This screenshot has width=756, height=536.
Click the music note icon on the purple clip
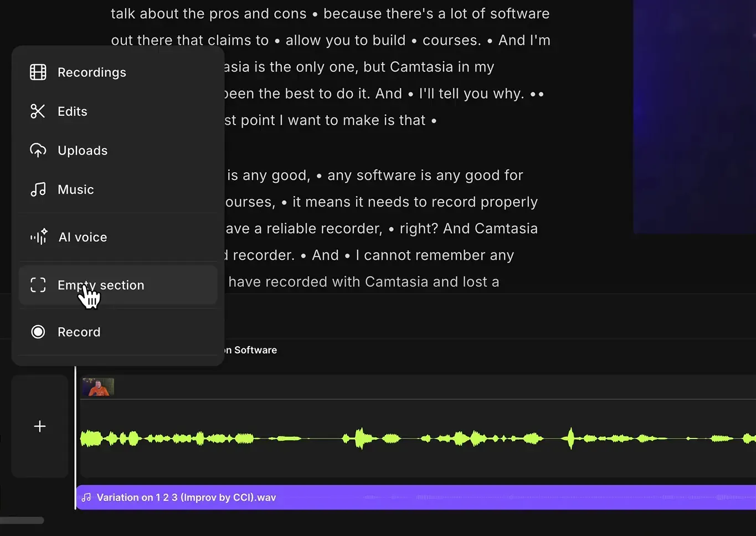click(86, 497)
